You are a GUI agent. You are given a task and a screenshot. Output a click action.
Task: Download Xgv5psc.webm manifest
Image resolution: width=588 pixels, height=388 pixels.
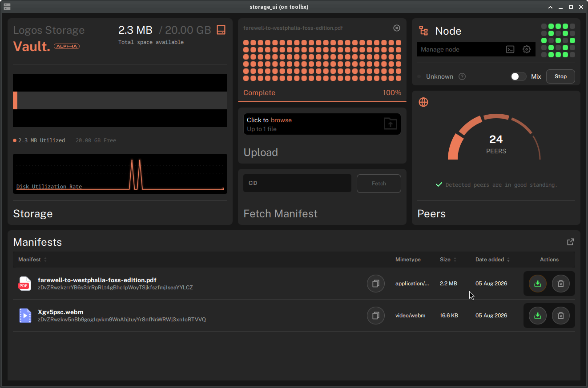pyautogui.click(x=538, y=316)
